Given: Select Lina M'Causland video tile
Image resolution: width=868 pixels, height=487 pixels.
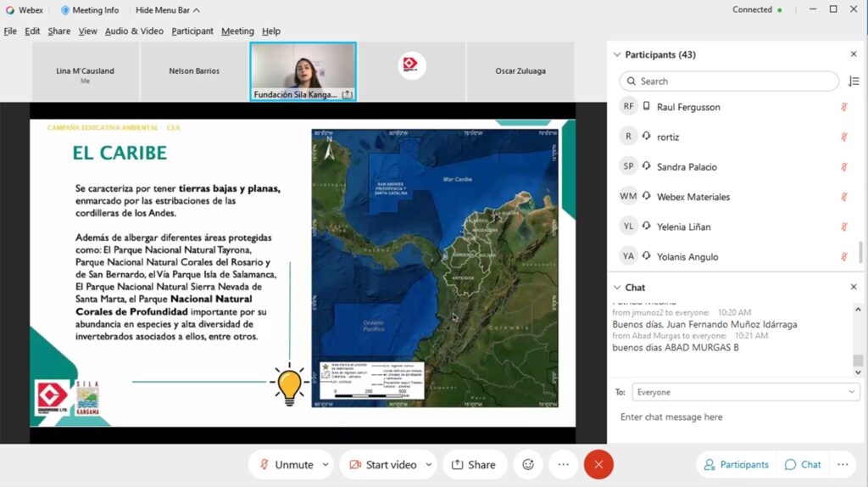Looking at the screenshot, I should coord(86,71).
